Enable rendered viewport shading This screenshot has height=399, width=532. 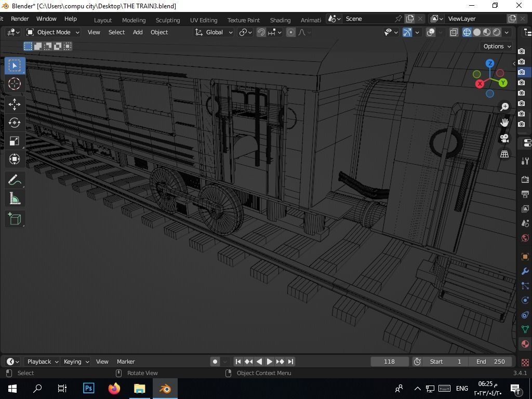coord(497,32)
